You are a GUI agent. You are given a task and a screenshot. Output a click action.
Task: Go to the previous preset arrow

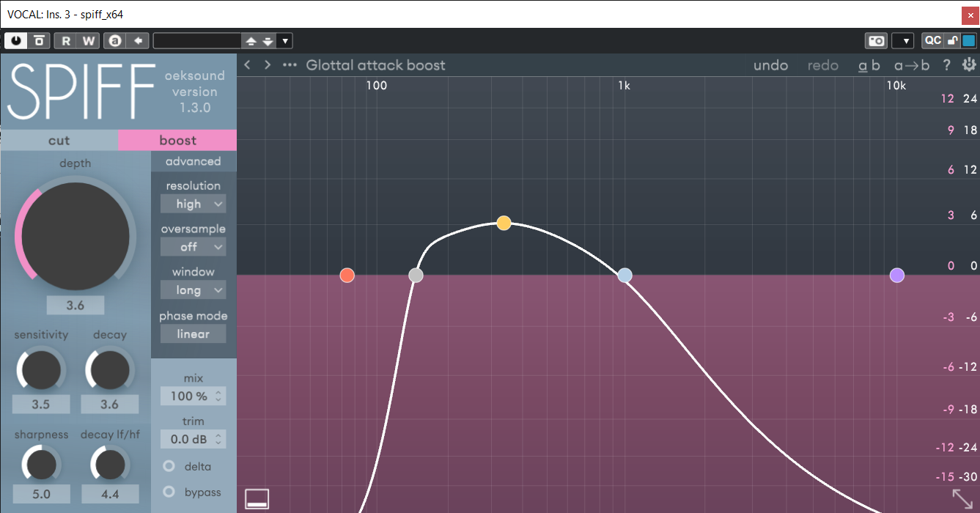click(x=248, y=65)
